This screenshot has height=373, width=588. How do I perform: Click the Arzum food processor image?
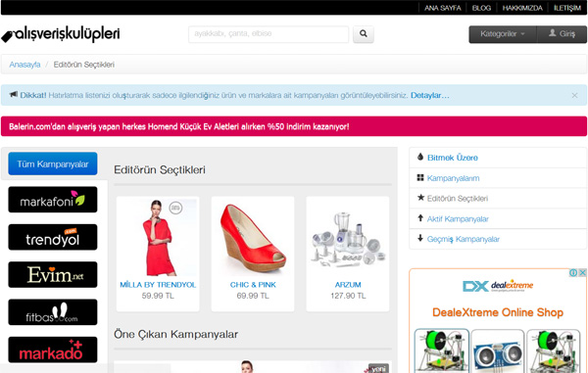348,240
